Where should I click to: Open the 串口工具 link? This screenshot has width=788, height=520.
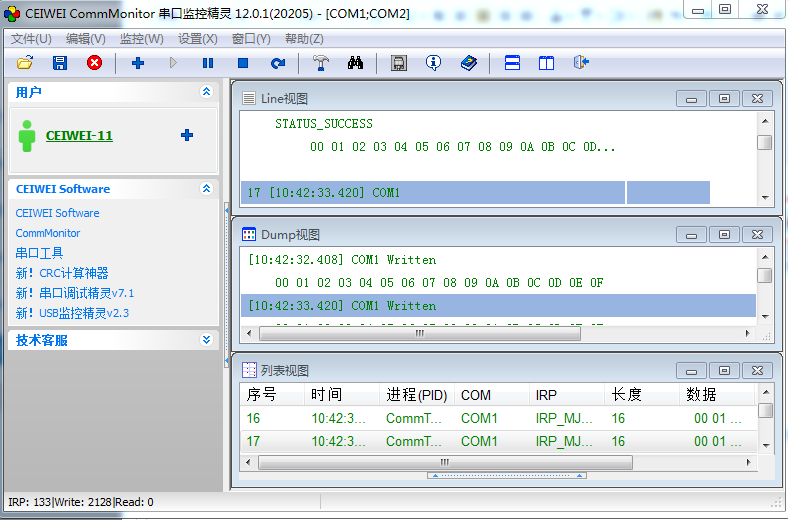point(39,253)
